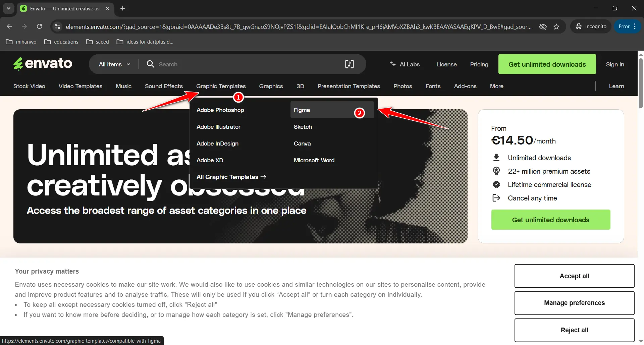
Task: Expand the More menu
Action: tap(496, 86)
